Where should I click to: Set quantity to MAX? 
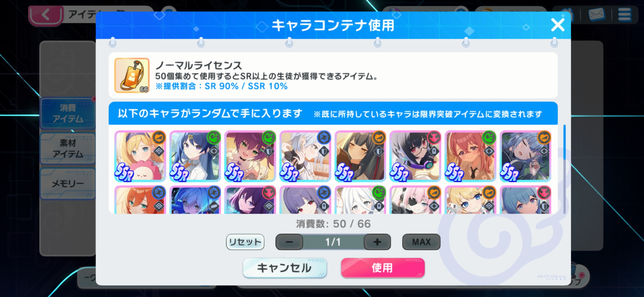[421, 242]
